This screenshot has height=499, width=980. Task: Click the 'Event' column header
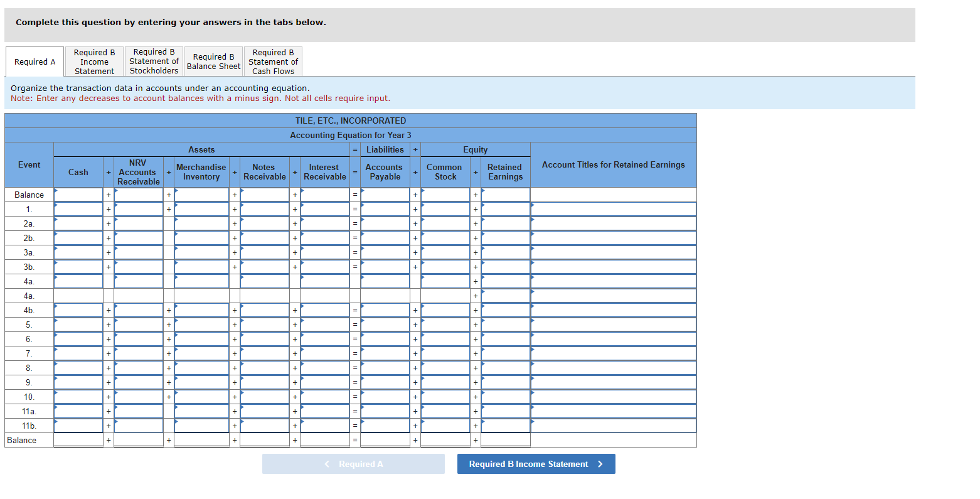click(29, 164)
